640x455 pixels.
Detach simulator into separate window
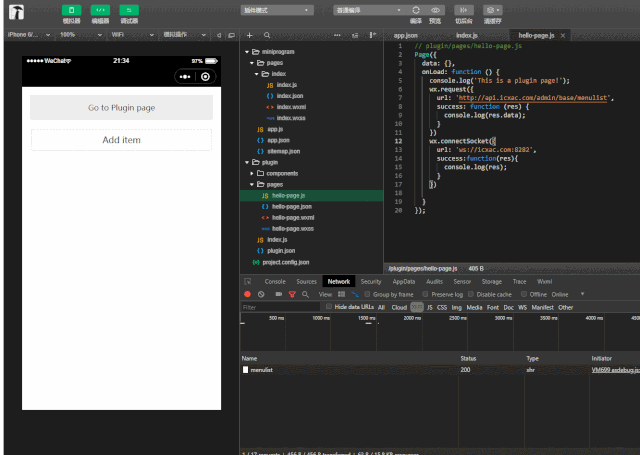click(231, 35)
